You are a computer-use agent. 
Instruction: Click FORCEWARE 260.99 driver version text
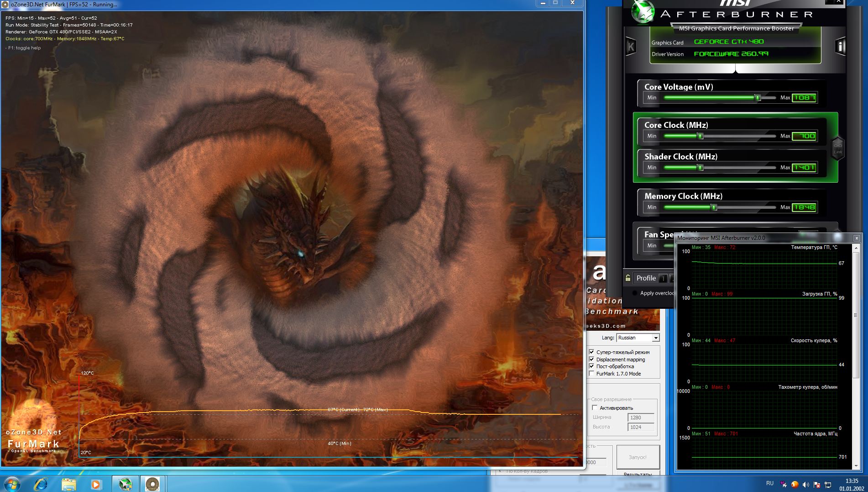pyautogui.click(x=731, y=54)
